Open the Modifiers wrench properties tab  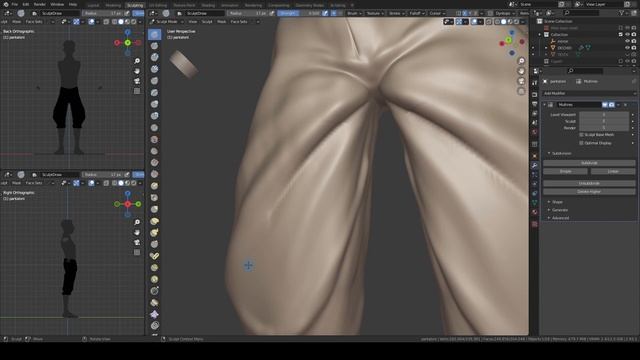coord(535,165)
